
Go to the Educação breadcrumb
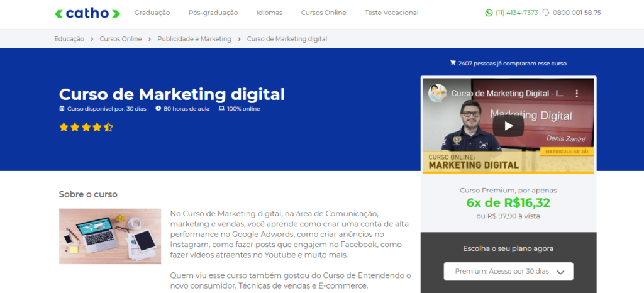point(69,39)
